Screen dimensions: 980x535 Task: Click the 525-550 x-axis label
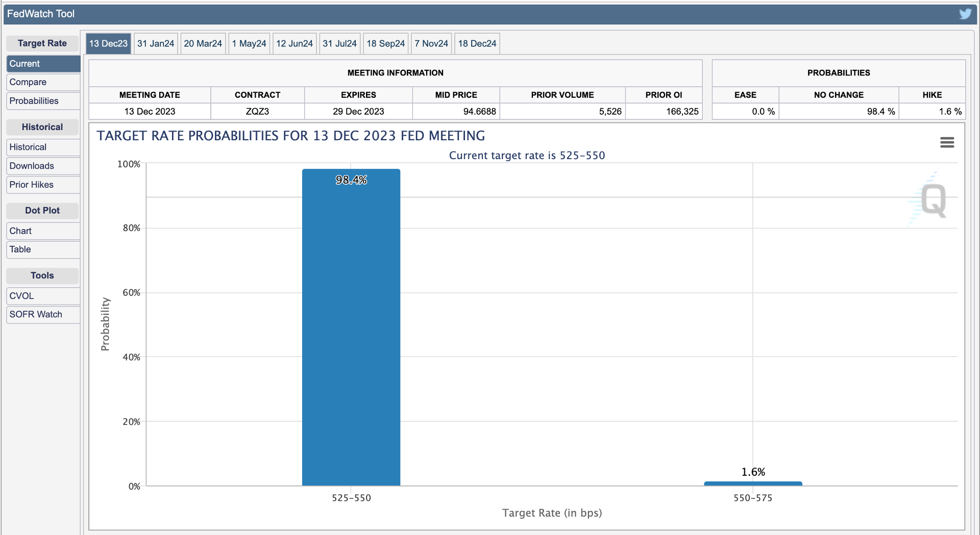[x=351, y=498]
